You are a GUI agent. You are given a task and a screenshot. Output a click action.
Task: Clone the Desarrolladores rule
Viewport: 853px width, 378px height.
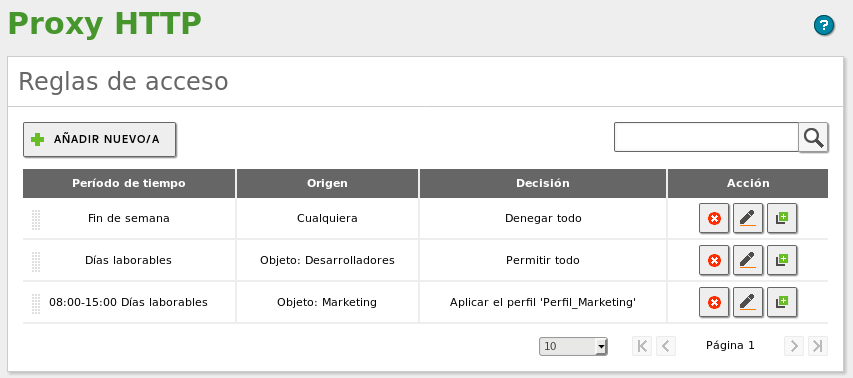(x=782, y=260)
